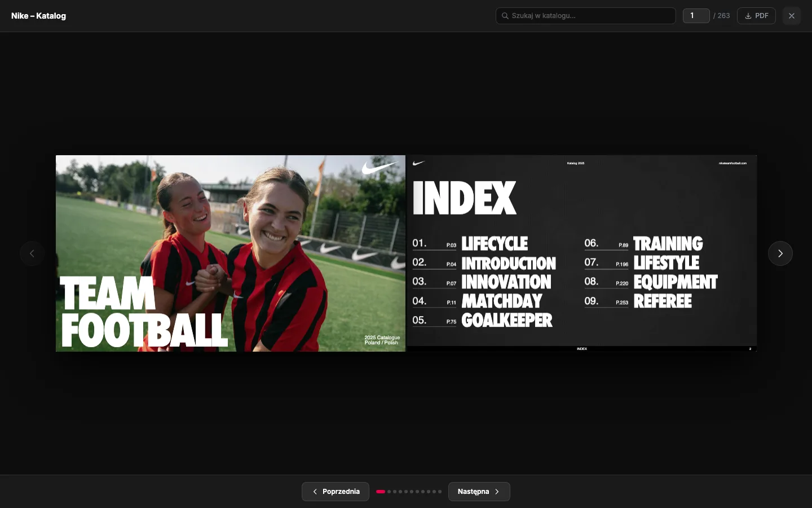Viewport: 812px width, 508px height.
Task: Select the red active pagination dot
Action: pyautogui.click(x=381, y=492)
